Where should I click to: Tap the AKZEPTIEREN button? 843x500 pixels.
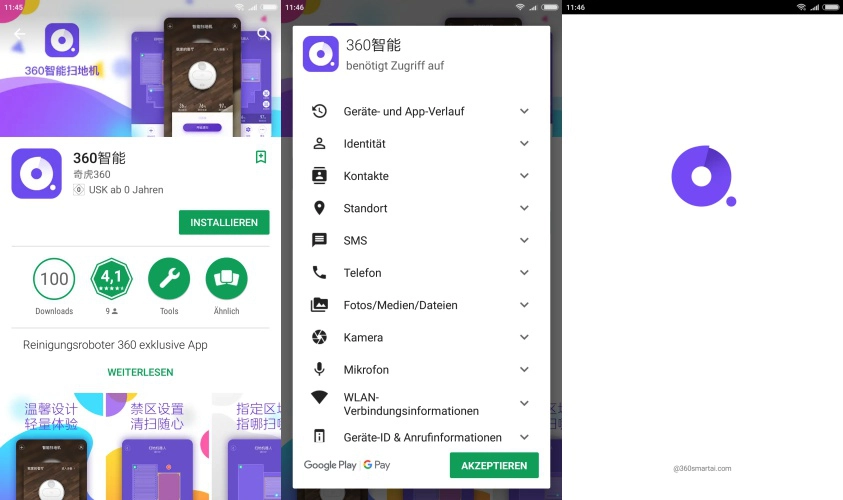(494, 465)
